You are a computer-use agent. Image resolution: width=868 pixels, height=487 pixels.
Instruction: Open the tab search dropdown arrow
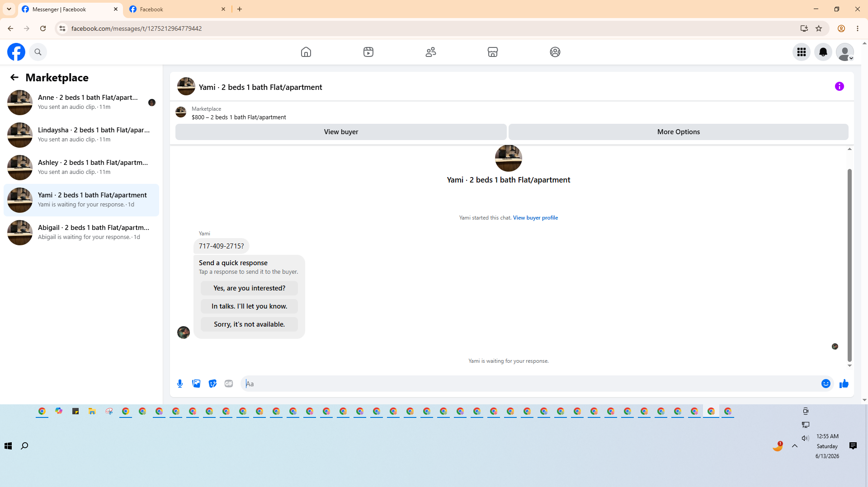coord(9,9)
